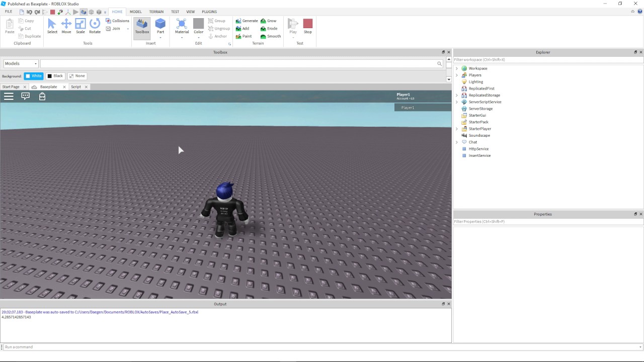
Task: Open the Part type dropdown arrow
Action: [160, 38]
